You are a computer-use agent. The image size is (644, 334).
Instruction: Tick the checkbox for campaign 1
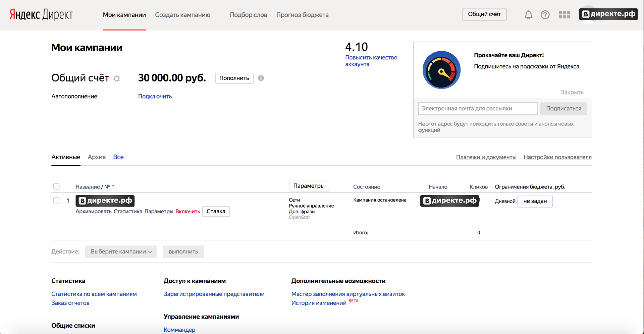pyautogui.click(x=56, y=201)
